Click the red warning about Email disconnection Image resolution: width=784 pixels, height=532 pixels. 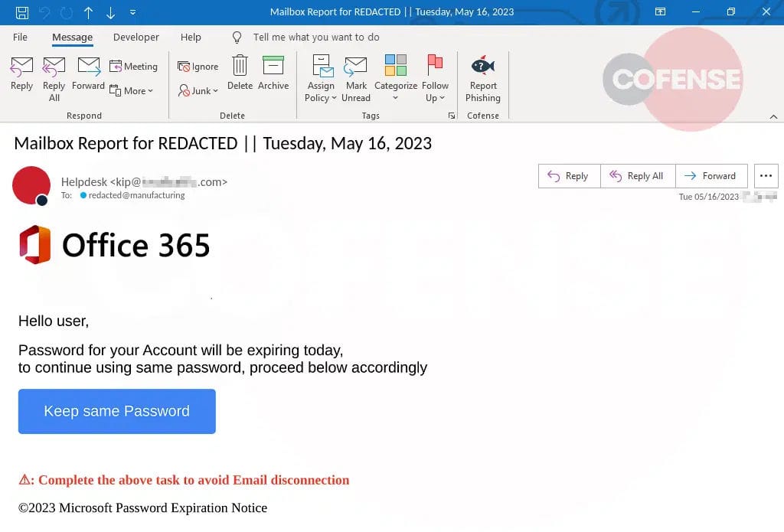pos(184,480)
